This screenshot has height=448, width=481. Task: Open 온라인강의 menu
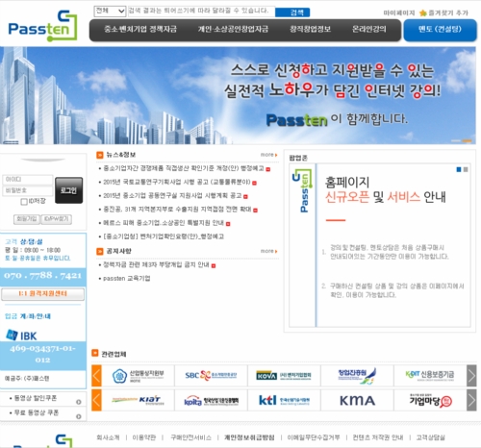point(368,29)
